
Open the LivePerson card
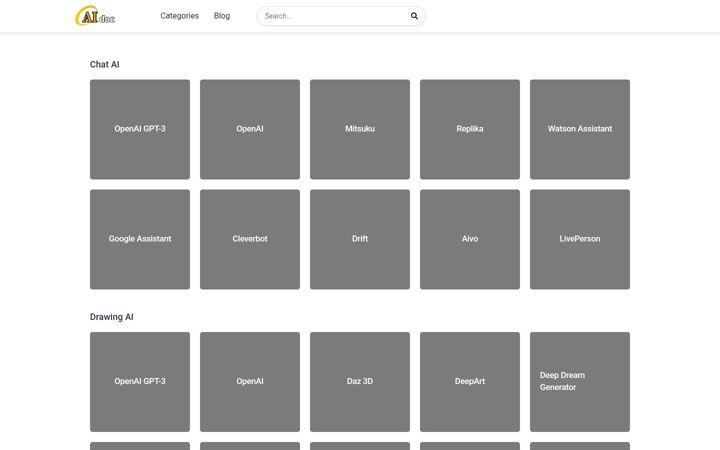[x=580, y=239]
